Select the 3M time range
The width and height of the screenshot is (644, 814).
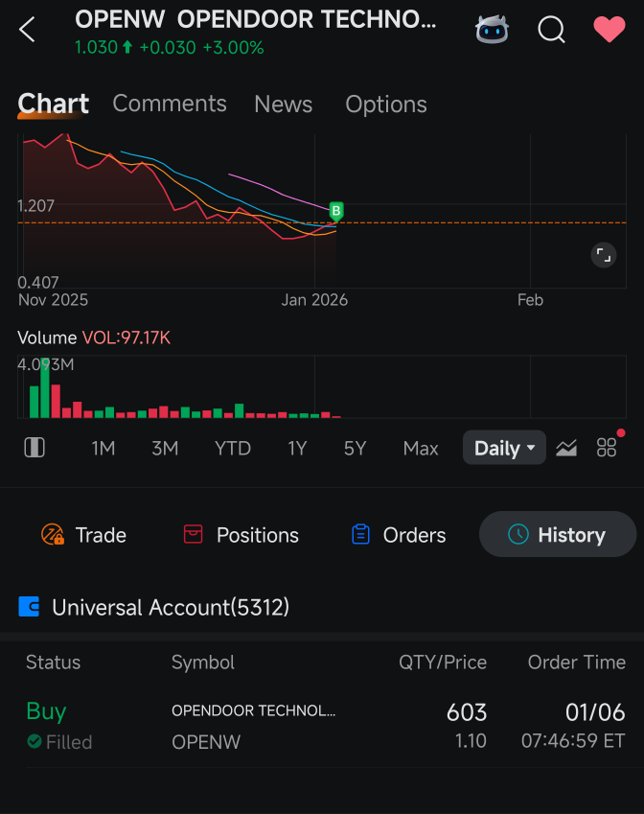[x=165, y=448]
